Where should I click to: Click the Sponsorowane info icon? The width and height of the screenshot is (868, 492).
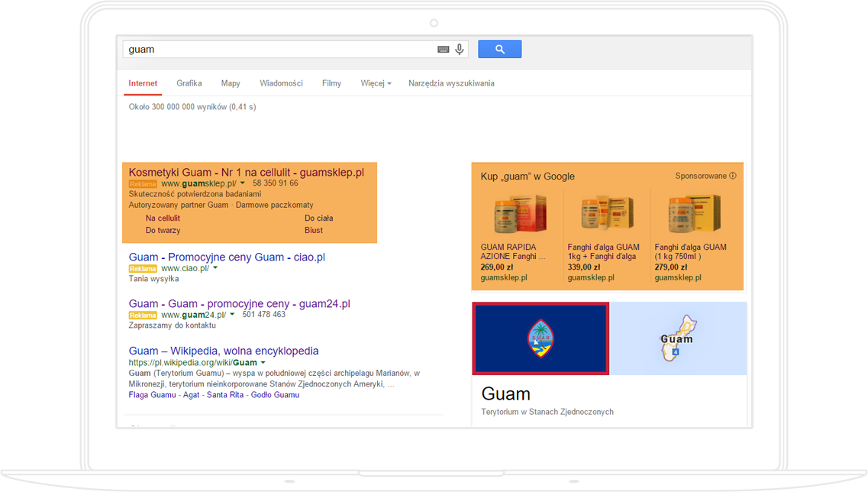(733, 176)
